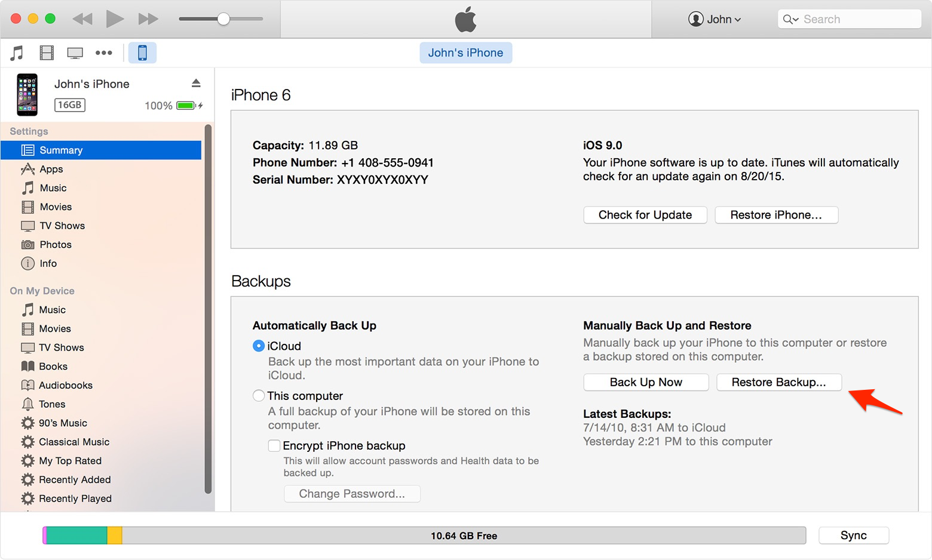
Task: Click the iPhone device icon in toolbar
Action: [142, 53]
